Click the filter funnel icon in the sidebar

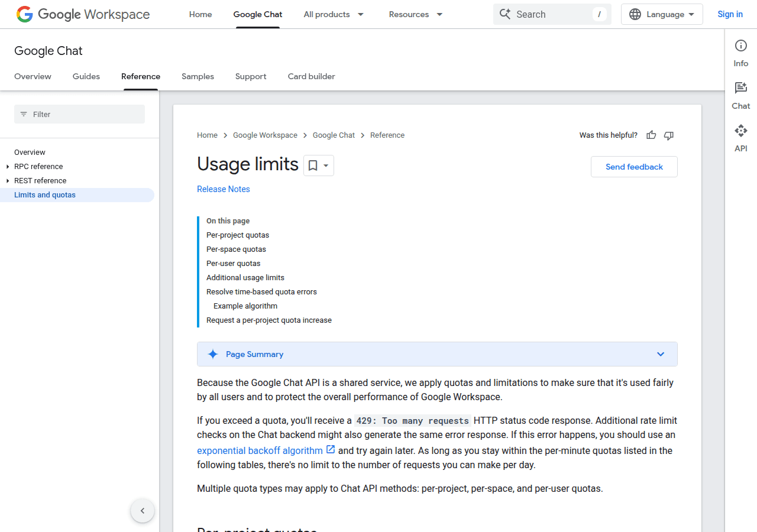pos(23,114)
